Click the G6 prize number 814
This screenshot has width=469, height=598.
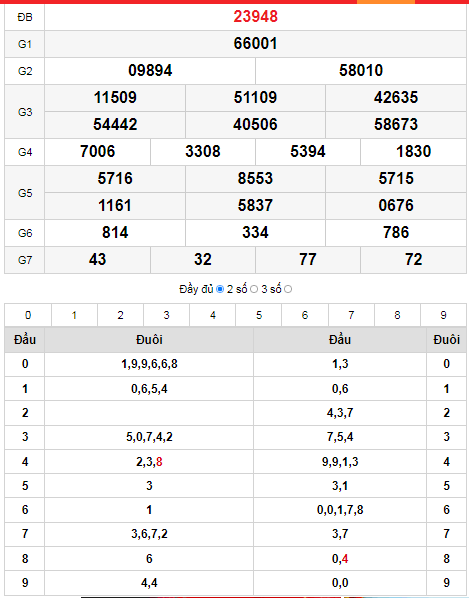coord(115,233)
